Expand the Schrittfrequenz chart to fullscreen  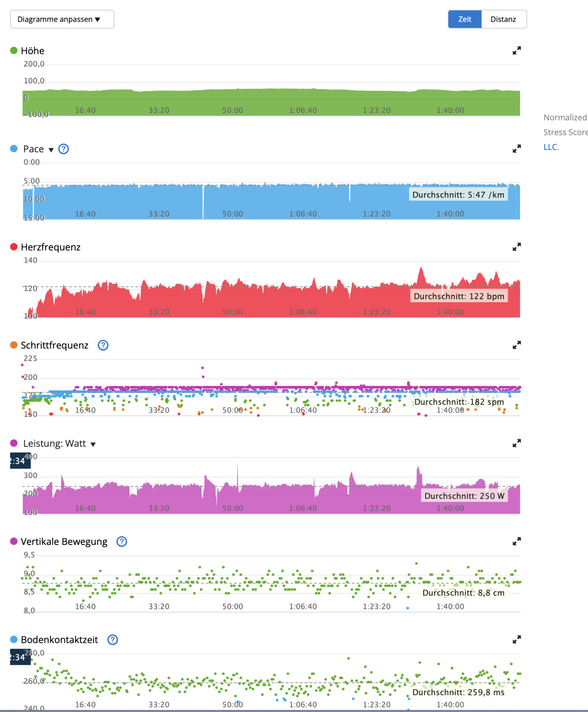(x=516, y=345)
